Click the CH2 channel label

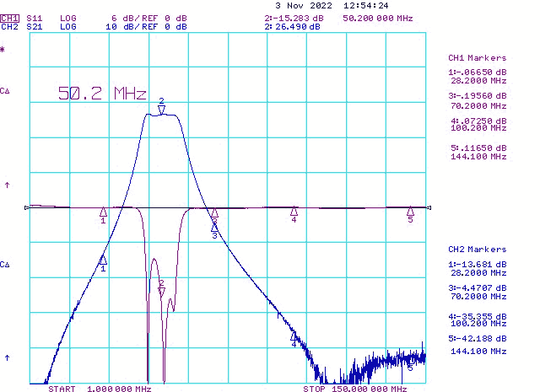(9, 27)
